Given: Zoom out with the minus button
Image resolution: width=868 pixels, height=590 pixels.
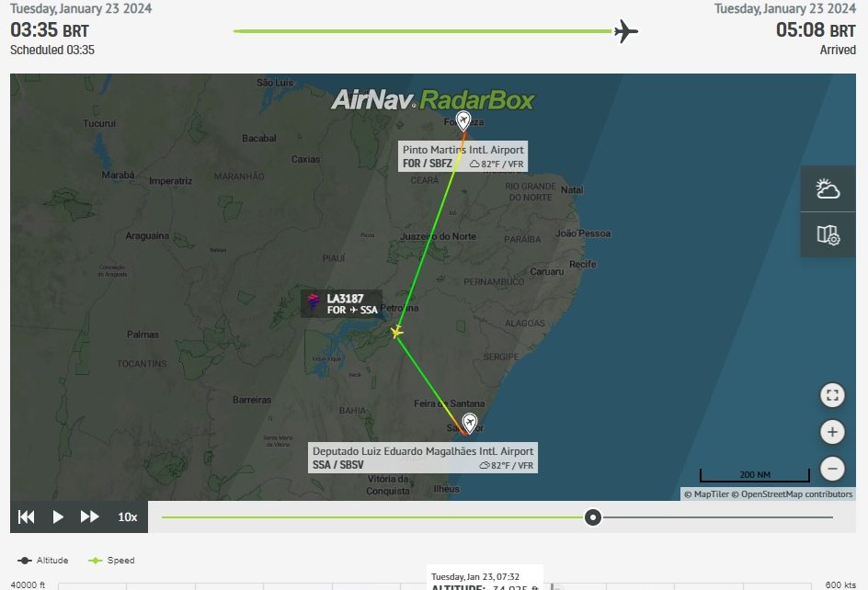Looking at the screenshot, I should [832, 469].
